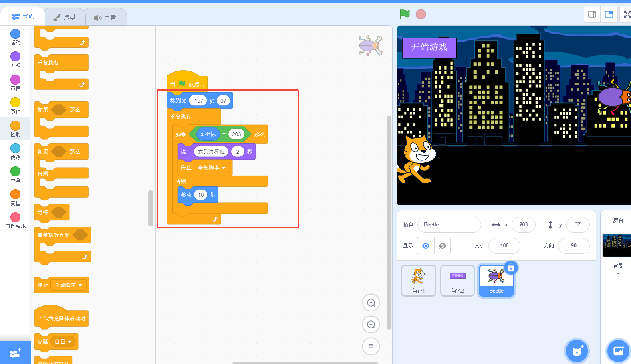
Task: Select the palette 重复执行 block
Action: pyautogui.click(x=62, y=72)
